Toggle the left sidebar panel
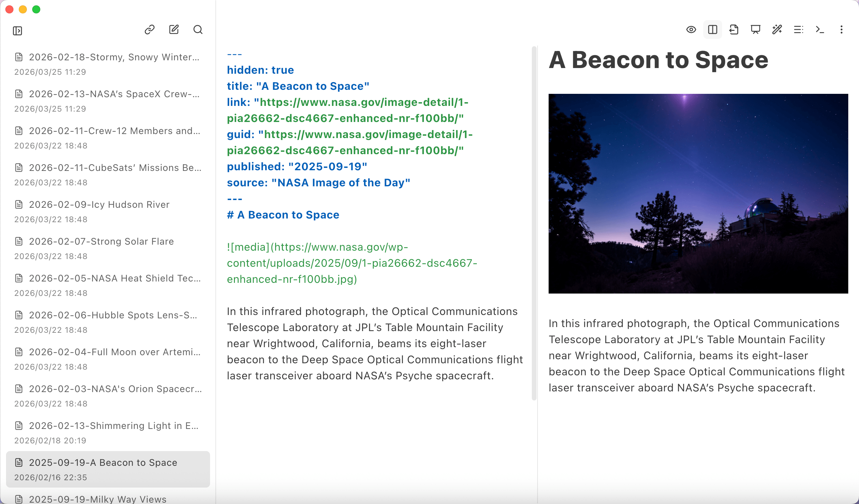Image resolution: width=859 pixels, height=504 pixels. (x=17, y=31)
